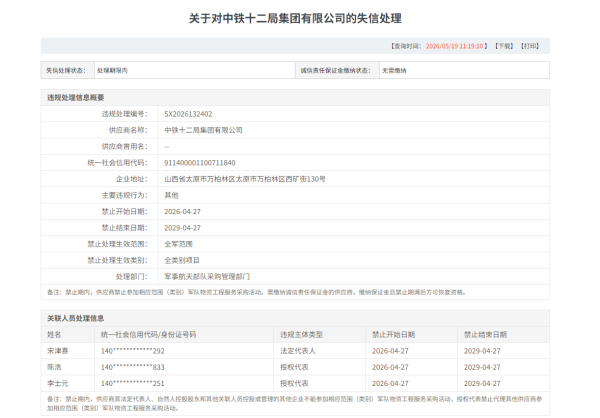Click the status value 处理期限内
The image size is (600, 418).
(x=112, y=70)
